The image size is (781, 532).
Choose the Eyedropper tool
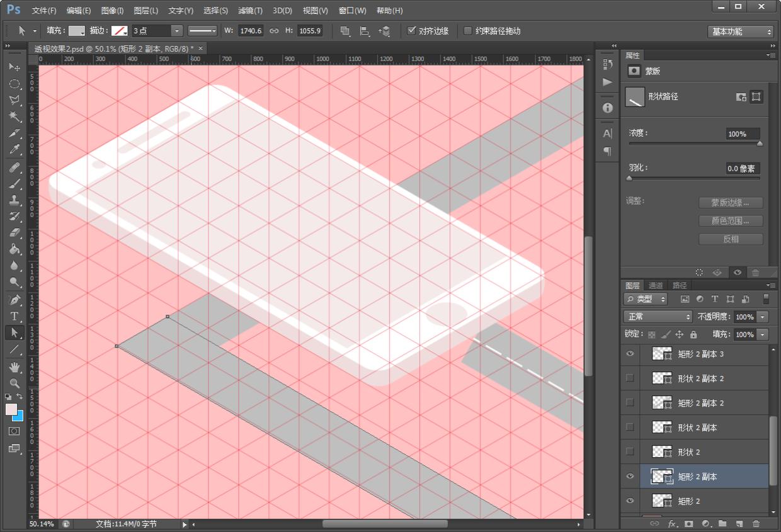(14, 150)
